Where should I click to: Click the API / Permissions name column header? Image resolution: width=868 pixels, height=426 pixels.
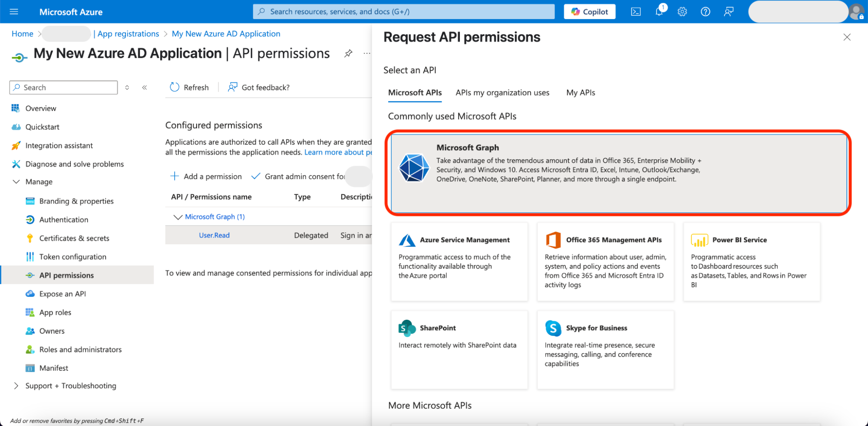pos(211,197)
